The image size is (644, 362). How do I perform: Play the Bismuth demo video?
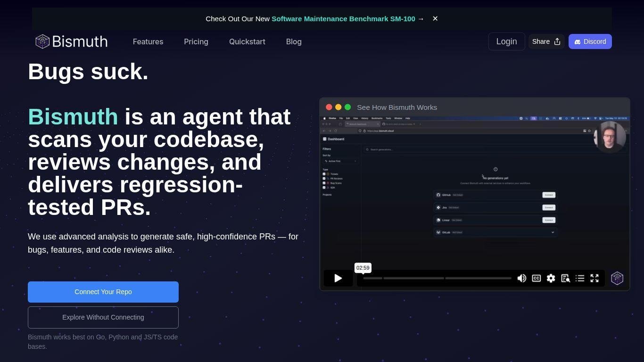click(x=338, y=278)
